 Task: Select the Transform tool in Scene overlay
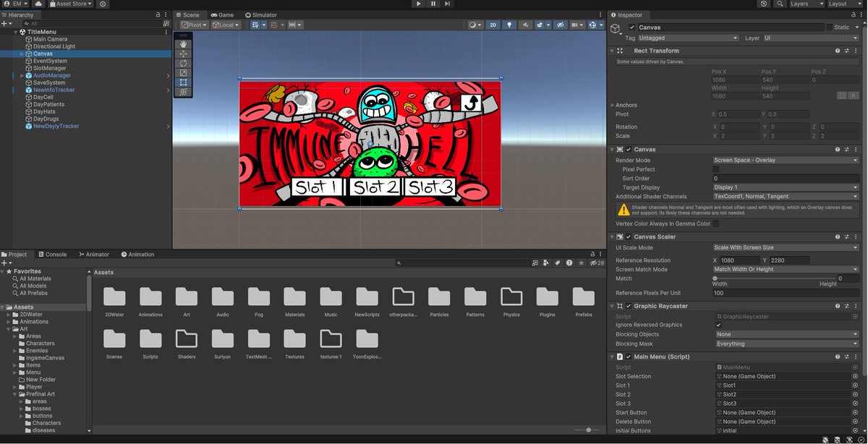pyautogui.click(x=183, y=92)
